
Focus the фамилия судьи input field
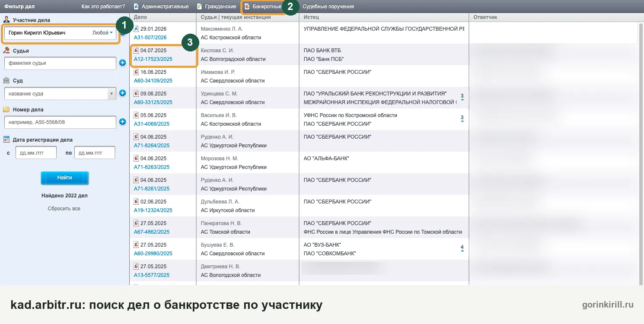coord(60,63)
